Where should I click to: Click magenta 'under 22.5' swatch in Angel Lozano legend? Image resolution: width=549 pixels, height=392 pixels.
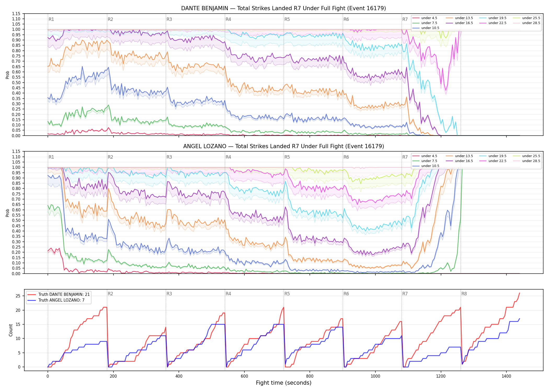483,161
